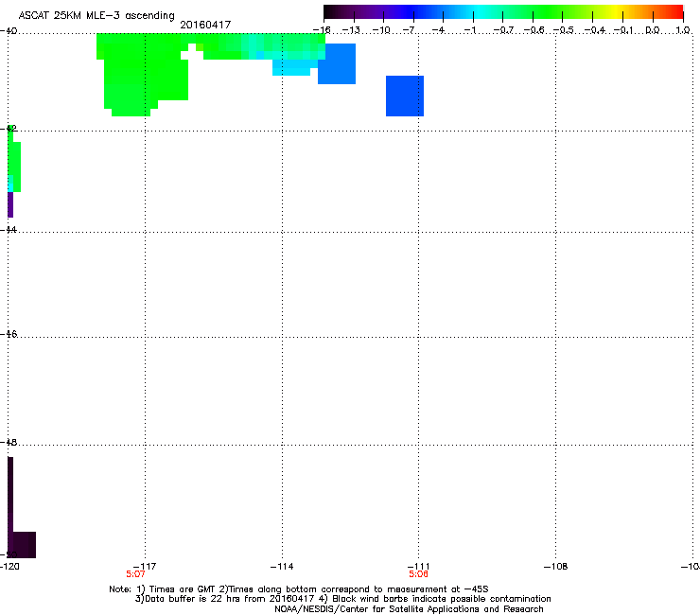
Task: Click the -42 latitude axis label
Action: pyautogui.click(x=9, y=129)
